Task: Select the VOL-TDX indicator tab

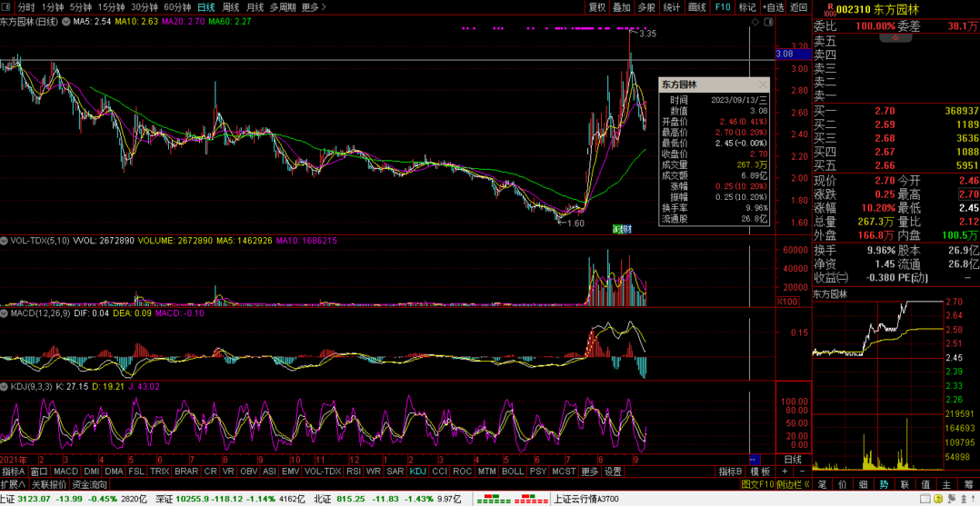Action: point(323,471)
